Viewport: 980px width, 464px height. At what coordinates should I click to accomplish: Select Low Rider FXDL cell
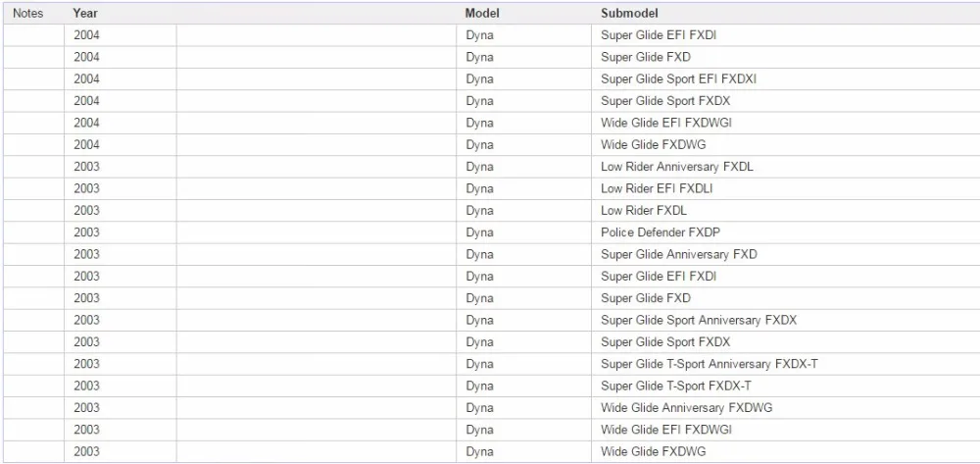pos(644,210)
